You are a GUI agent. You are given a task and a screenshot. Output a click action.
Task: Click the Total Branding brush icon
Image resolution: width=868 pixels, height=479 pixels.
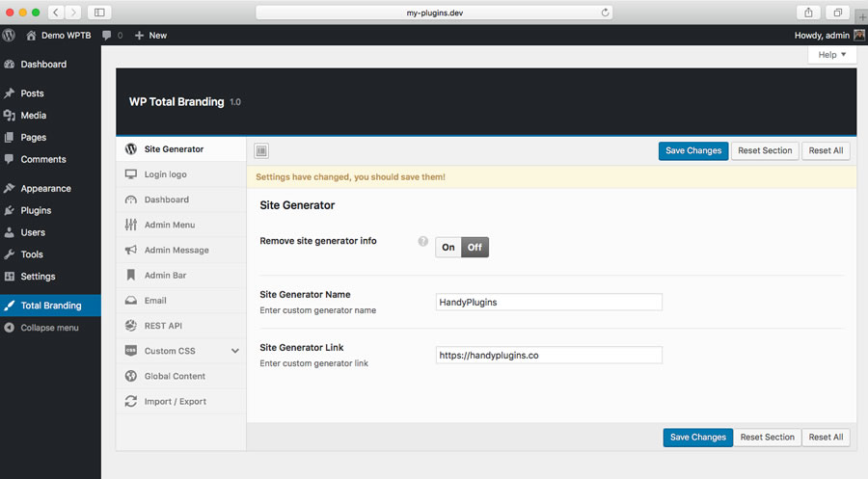[x=9, y=306]
